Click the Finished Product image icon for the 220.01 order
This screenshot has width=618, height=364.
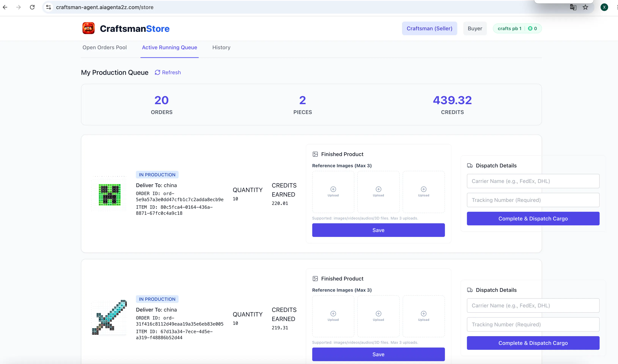click(x=315, y=154)
